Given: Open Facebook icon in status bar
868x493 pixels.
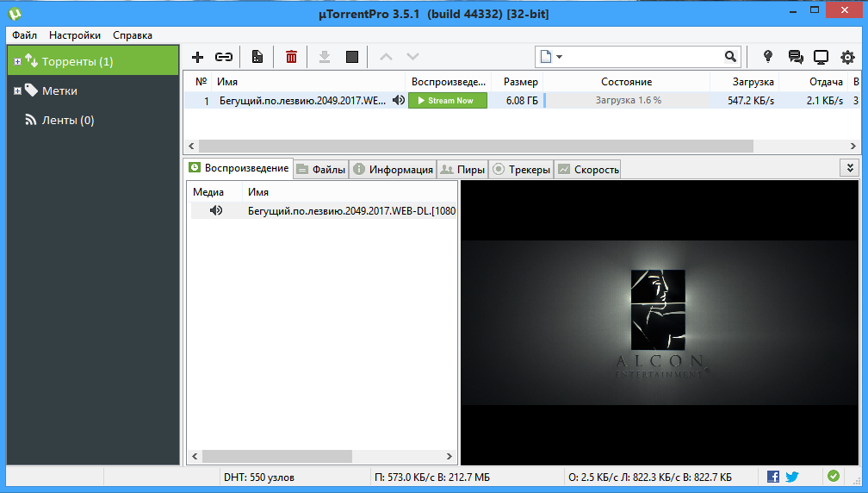Looking at the screenshot, I should [x=773, y=477].
